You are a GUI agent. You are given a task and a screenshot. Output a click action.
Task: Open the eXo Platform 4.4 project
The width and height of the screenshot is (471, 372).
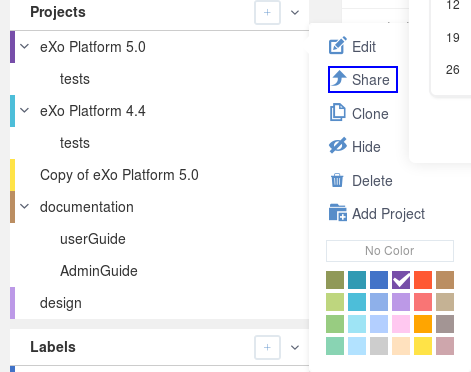(93, 111)
